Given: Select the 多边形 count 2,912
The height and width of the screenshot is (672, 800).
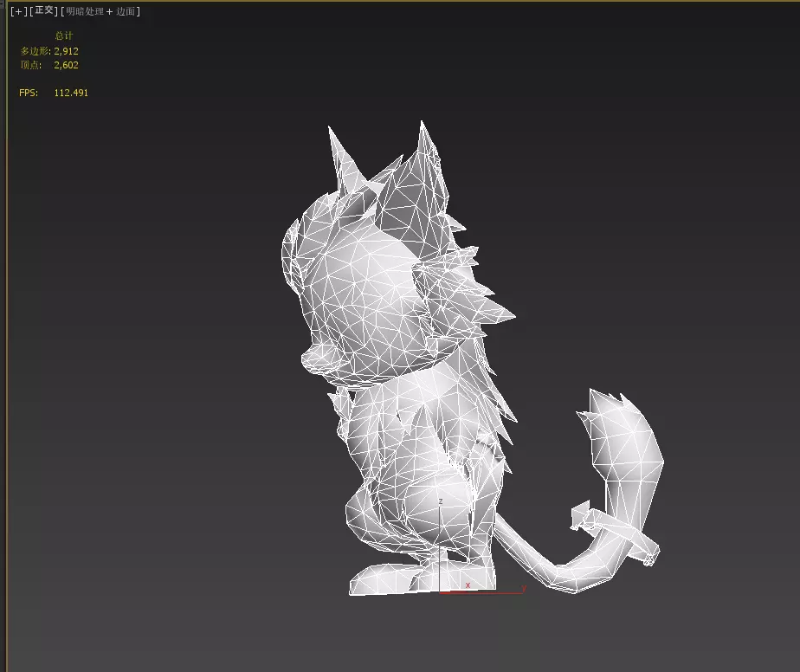Looking at the screenshot, I should pos(67,51).
